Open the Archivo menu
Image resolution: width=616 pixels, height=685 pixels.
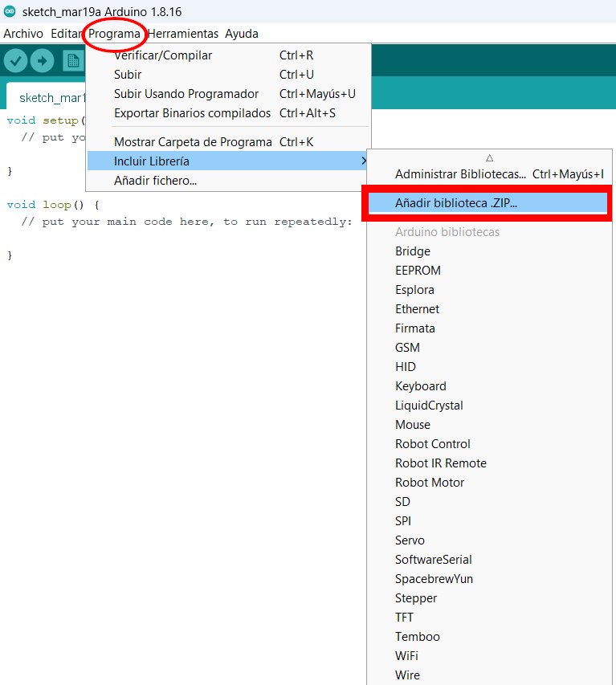(x=23, y=34)
